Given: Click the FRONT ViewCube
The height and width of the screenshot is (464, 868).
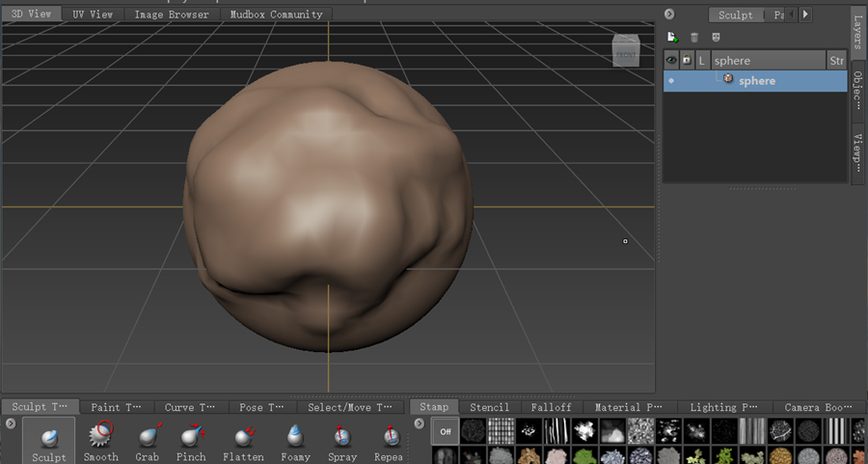Looking at the screenshot, I should click(626, 51).
